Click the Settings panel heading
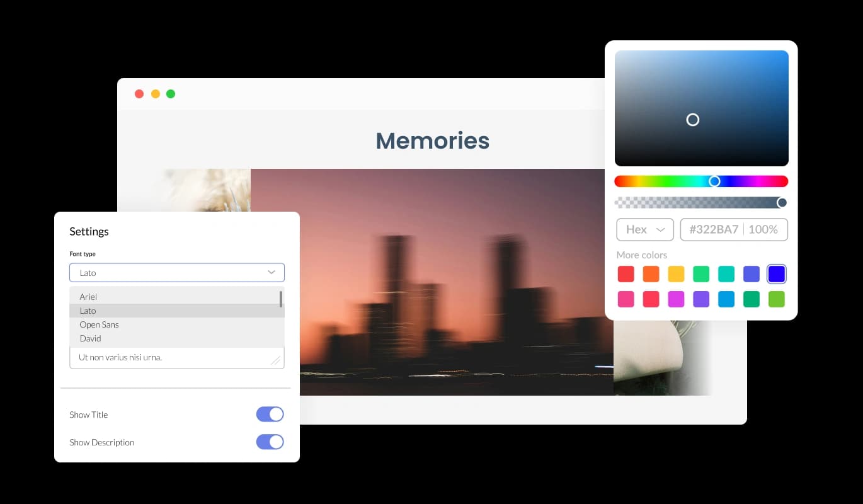863x504 pixels. (x=89, y=231)
